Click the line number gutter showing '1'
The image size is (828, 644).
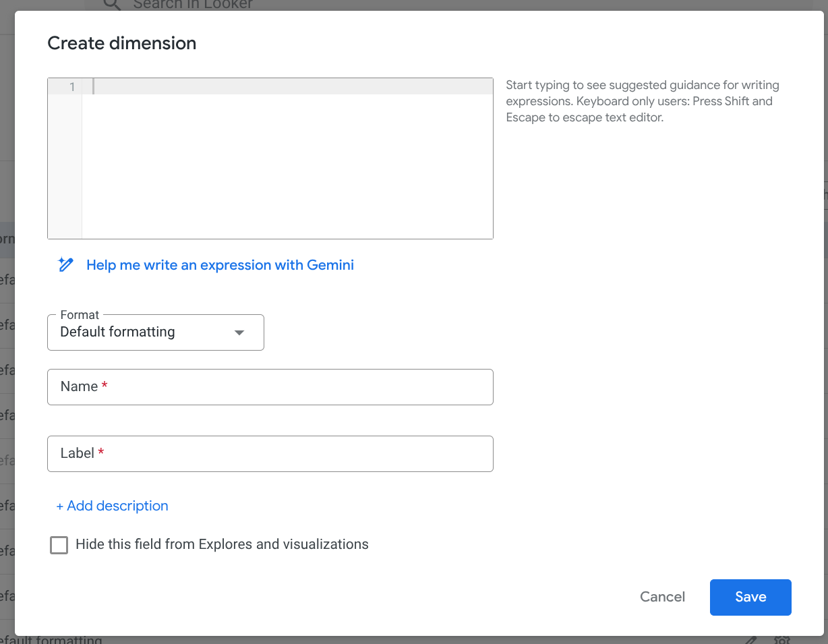[x=71, y=86]
